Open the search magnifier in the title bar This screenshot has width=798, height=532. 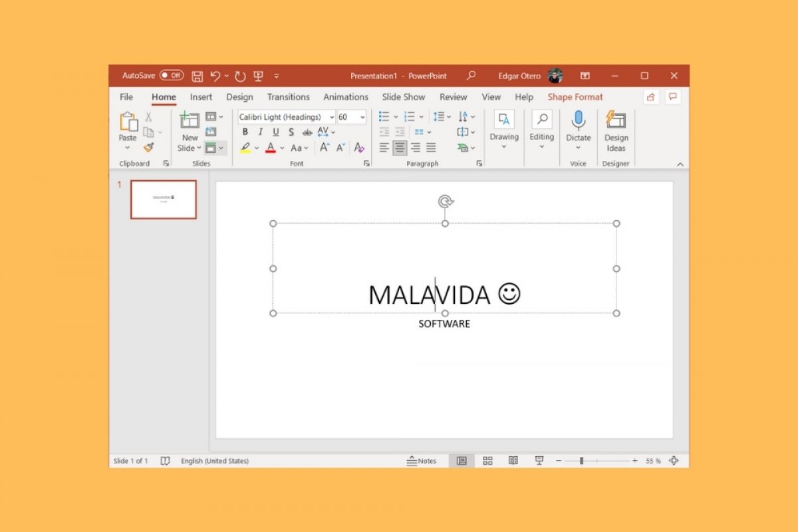pyautogui.click(x=471, y=76)
